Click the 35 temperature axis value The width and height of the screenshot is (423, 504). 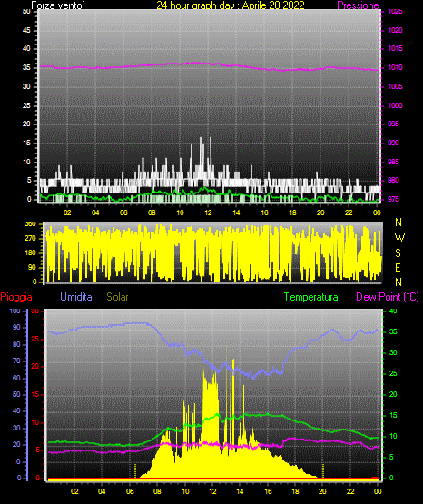(x=393, y=331)
